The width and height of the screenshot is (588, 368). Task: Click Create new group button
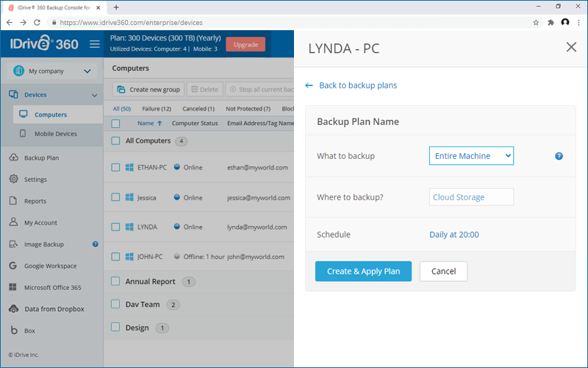[148, 89]
